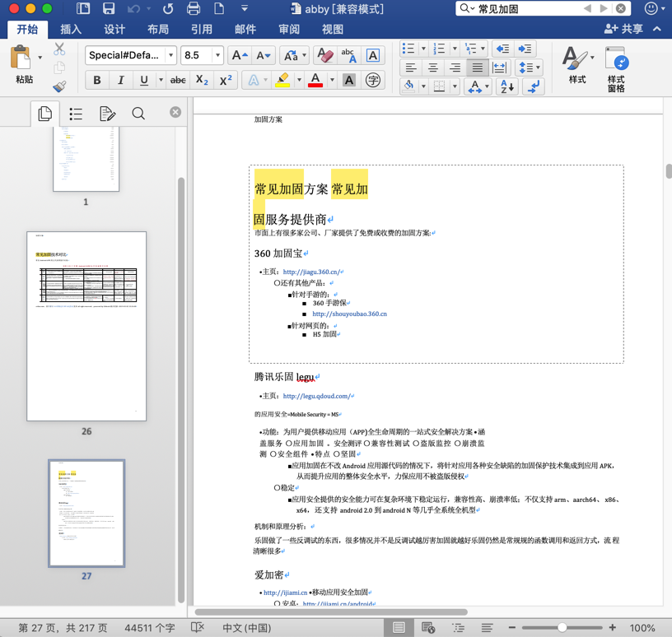This screenshot has width=672, height=637.
Task: Center align the paragraph
Action: pos(433,67)
